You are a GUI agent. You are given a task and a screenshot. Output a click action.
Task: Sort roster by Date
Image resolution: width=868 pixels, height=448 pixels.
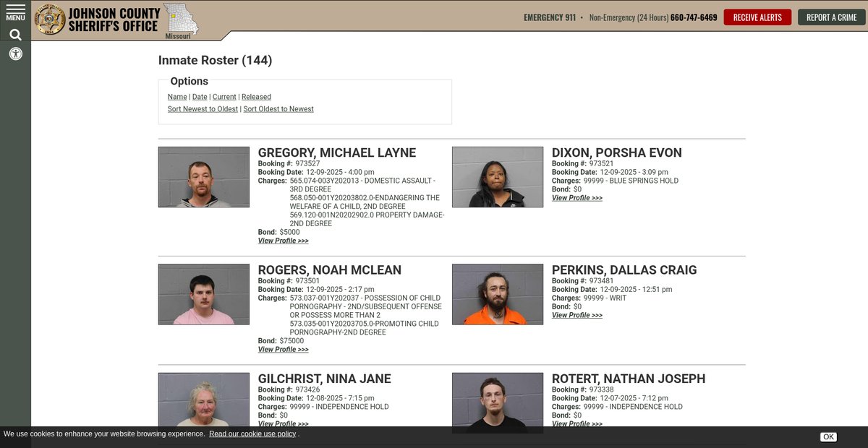click(x=200, y=97)
